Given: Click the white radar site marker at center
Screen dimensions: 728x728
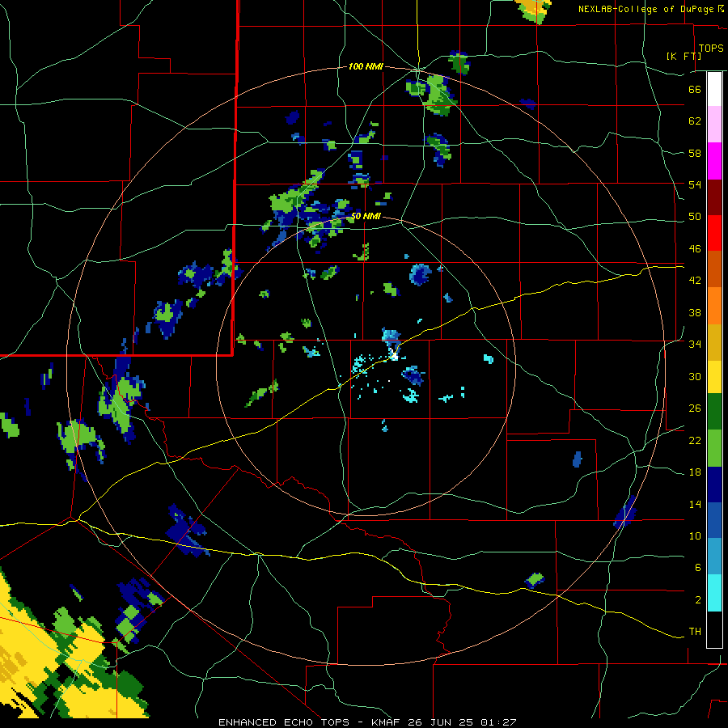Looking at the screenshot, I should (x=394, y=356).
